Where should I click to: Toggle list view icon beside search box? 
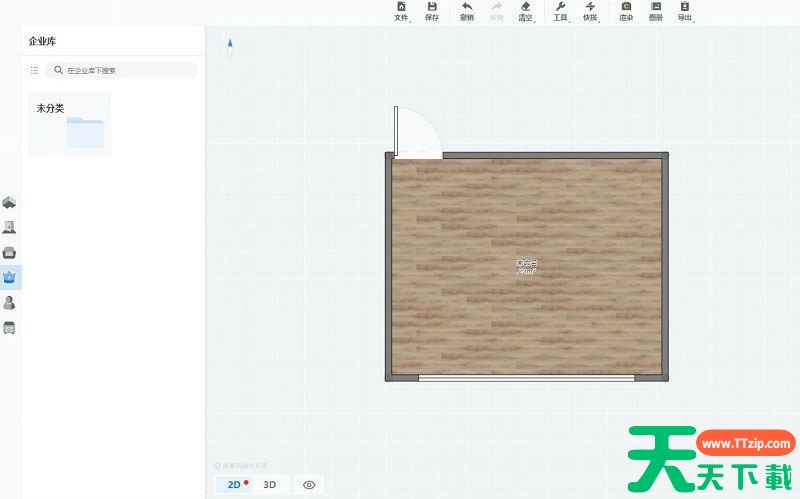point(35,71)
